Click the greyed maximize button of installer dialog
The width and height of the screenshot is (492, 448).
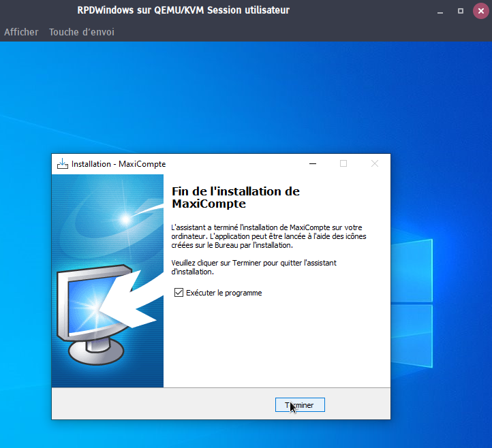343,164
